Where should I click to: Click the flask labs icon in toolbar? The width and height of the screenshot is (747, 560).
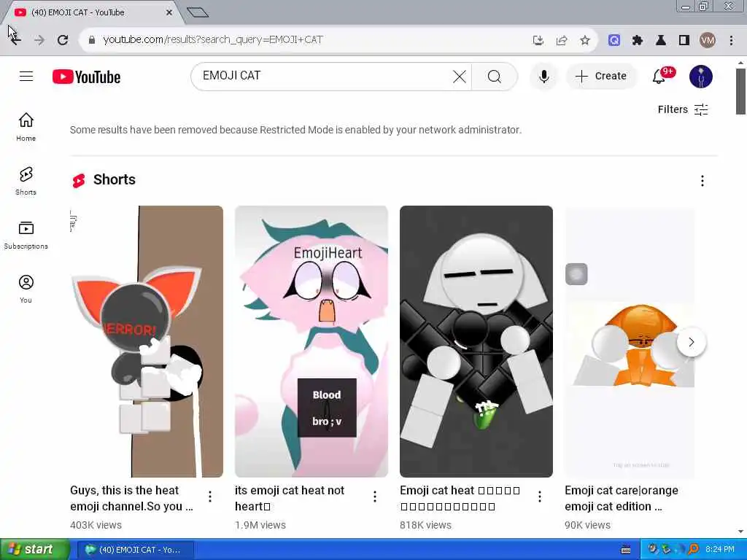click(661, 41)
